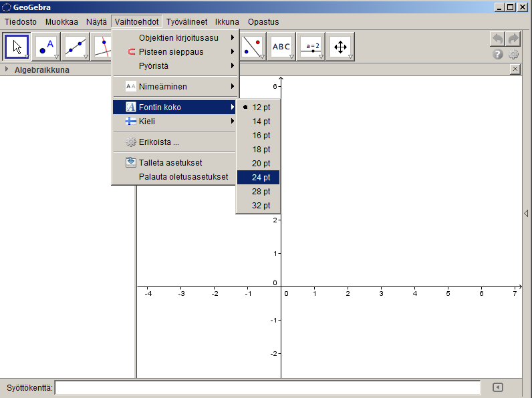Image resolution: width=532 pixels, height=398 pixels.
Task: Select the Move Graphics View tool
Action: [340, 47]
